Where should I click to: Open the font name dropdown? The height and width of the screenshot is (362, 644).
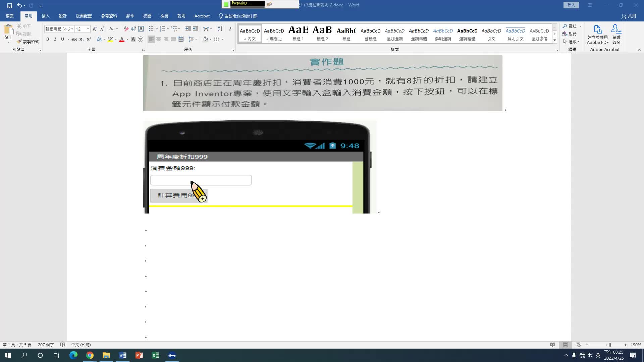72,29
